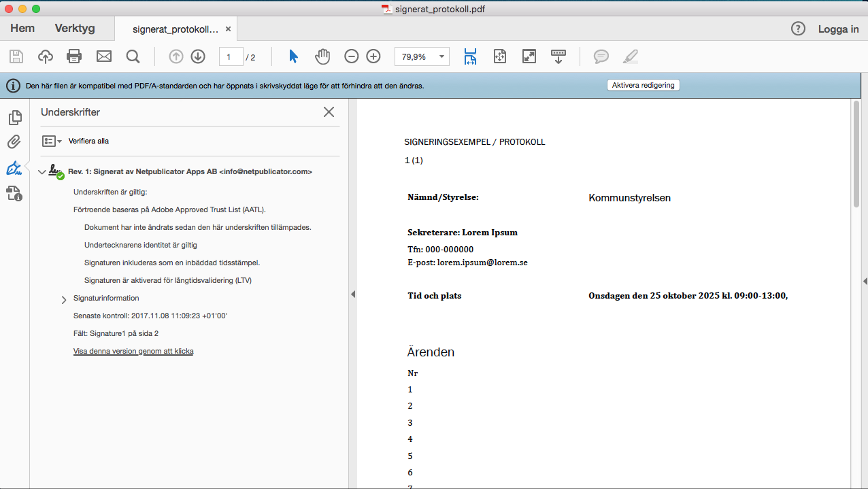This screenshot has height=489, width=868.
Task: Open signatures panel options menu
Action: click(x=52, y=141)
